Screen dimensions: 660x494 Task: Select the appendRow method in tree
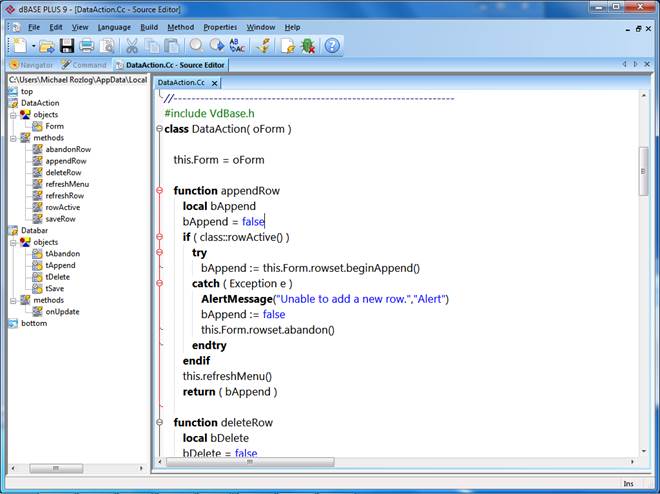click(x=66, y=161)
